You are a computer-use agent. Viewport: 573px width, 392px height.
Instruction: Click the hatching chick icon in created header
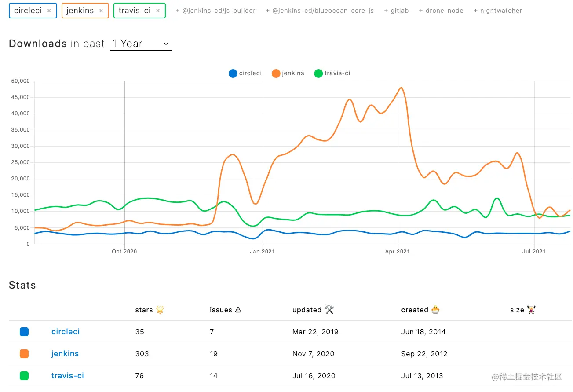pos(435,310)
